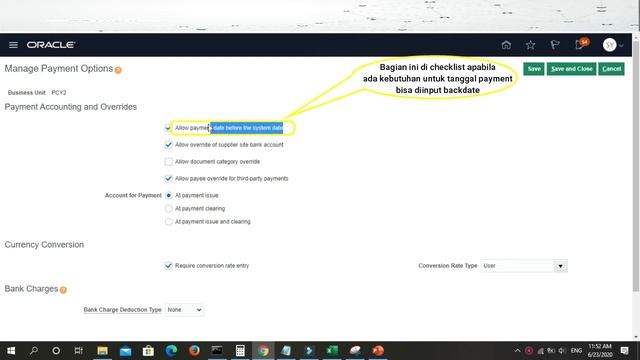Select At payment clearing radio button
The image size is (640, 360).
click(x=169, y=209)
